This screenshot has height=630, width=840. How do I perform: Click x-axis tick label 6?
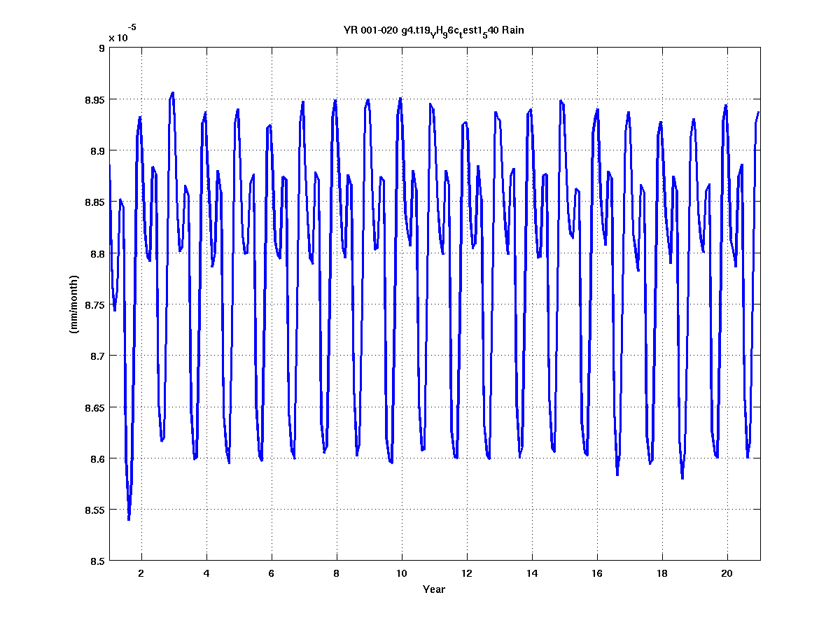coord(272,572)
